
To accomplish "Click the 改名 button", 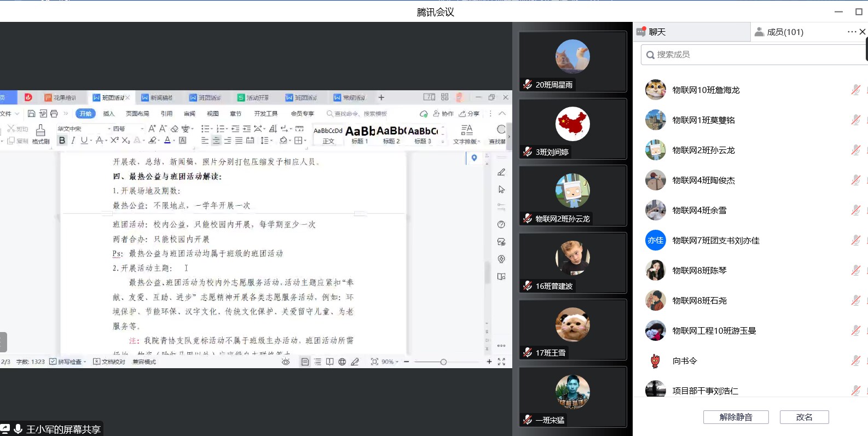I will tap(804, 417).
